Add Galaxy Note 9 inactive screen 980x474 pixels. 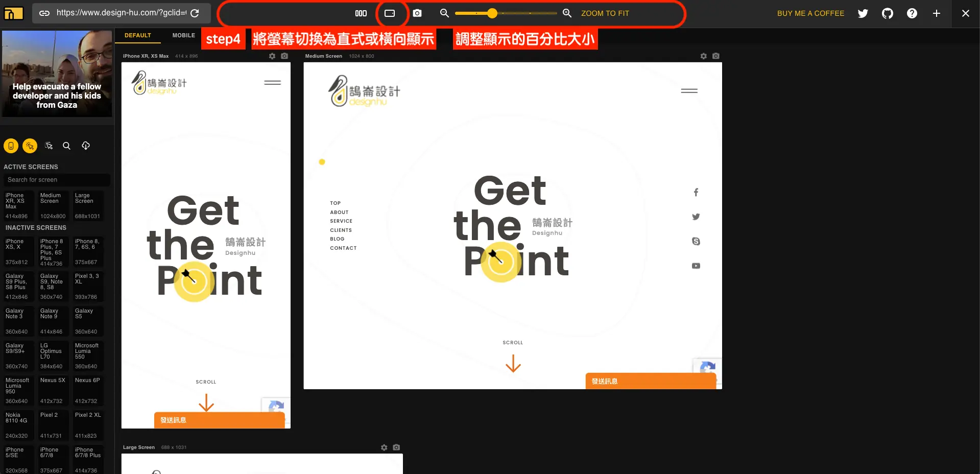tap(52, 321)
